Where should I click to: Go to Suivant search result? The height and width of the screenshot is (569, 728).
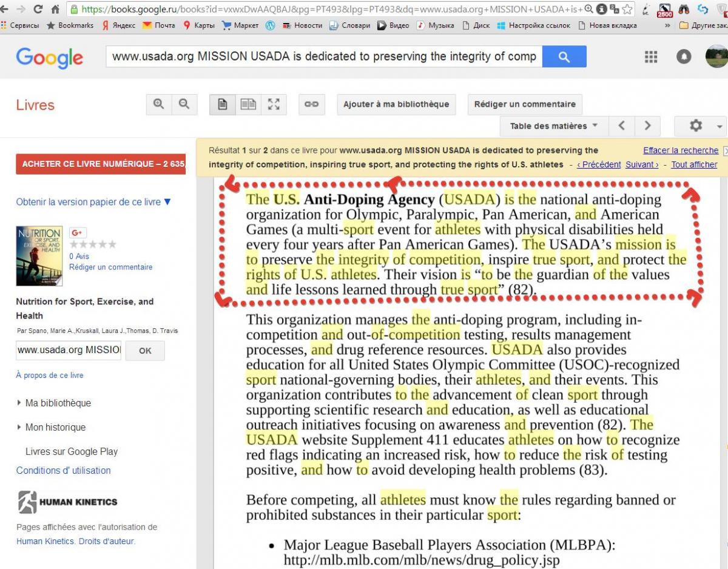[642, 164]
